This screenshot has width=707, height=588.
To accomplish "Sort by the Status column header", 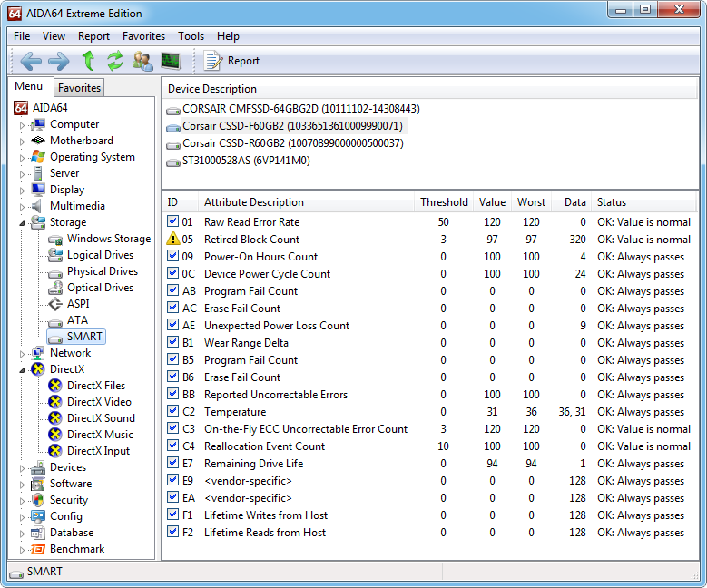I will coord(644,202).
